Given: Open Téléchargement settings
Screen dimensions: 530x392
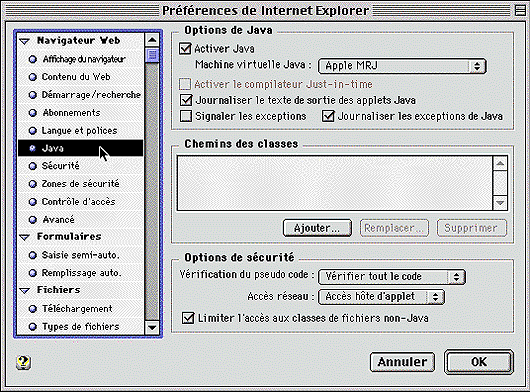Looking at the screenshot, I should [80, 309].
